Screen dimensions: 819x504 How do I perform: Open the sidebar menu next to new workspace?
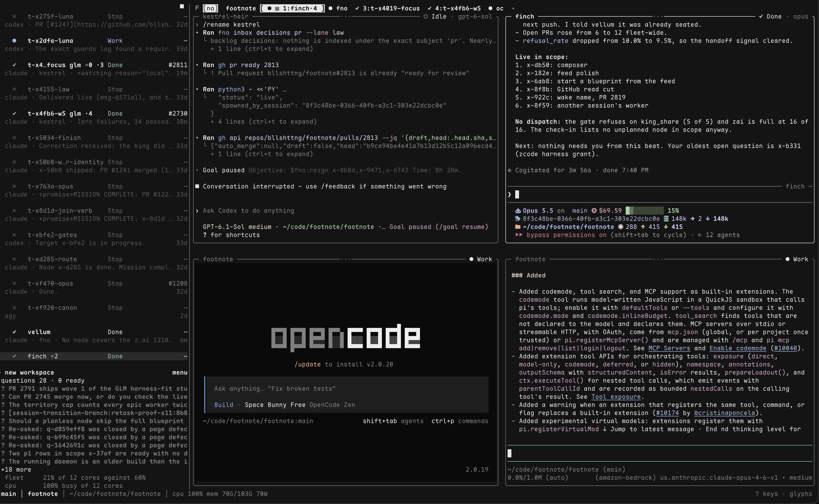click(x=180, y=373)
